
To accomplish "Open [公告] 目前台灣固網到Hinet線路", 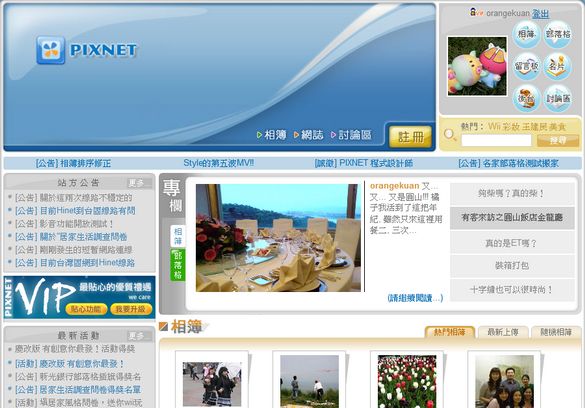I will coord(75,263).
